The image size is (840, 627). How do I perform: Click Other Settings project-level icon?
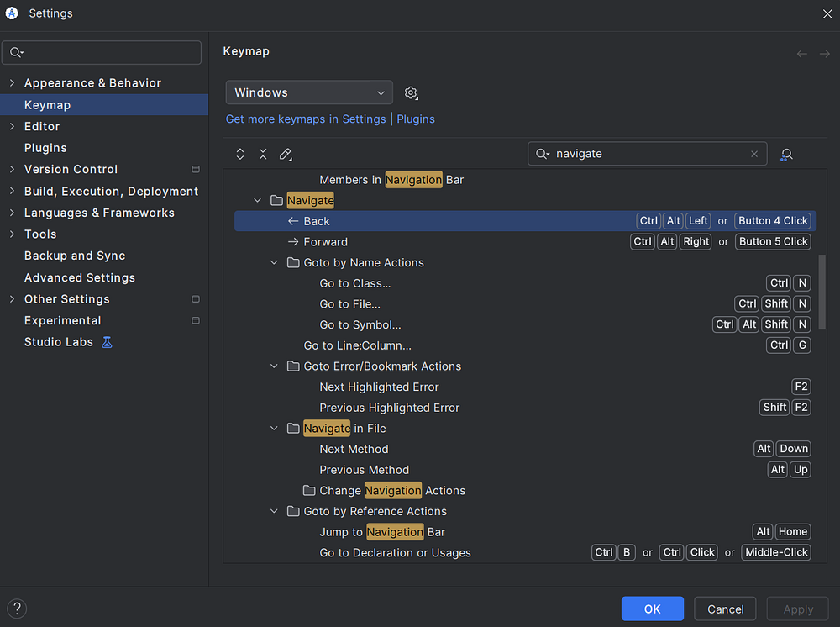[196, 299]
